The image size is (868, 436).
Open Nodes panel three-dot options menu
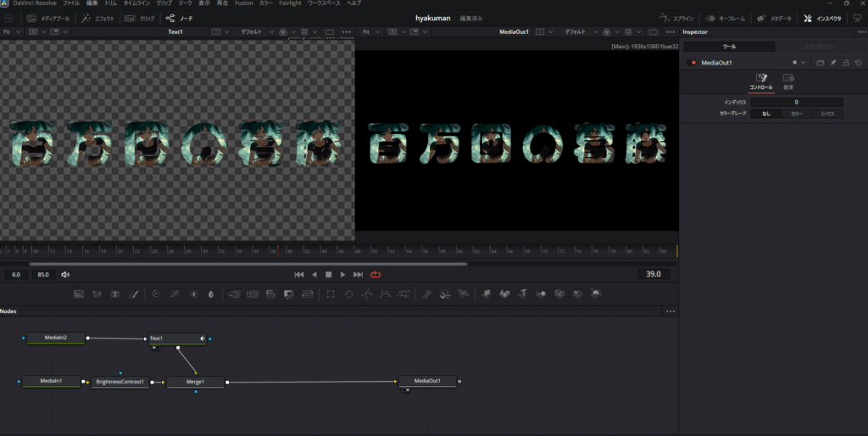point(670,311)
